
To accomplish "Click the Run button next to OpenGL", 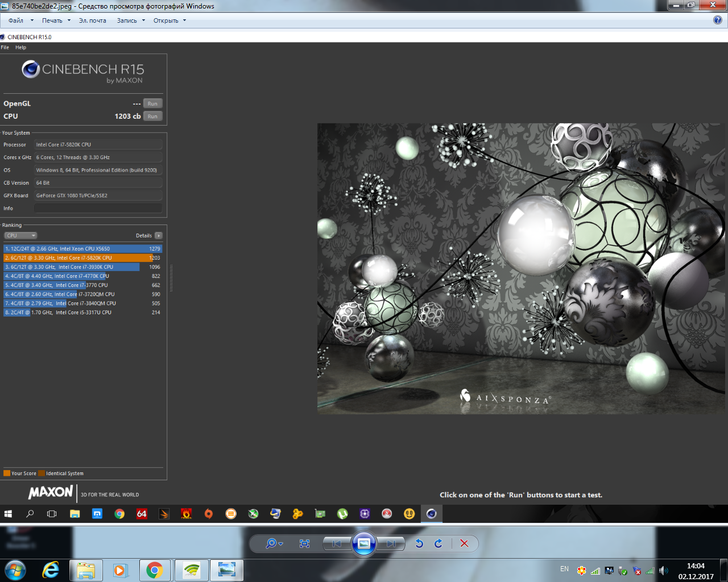I will [152, 103].
